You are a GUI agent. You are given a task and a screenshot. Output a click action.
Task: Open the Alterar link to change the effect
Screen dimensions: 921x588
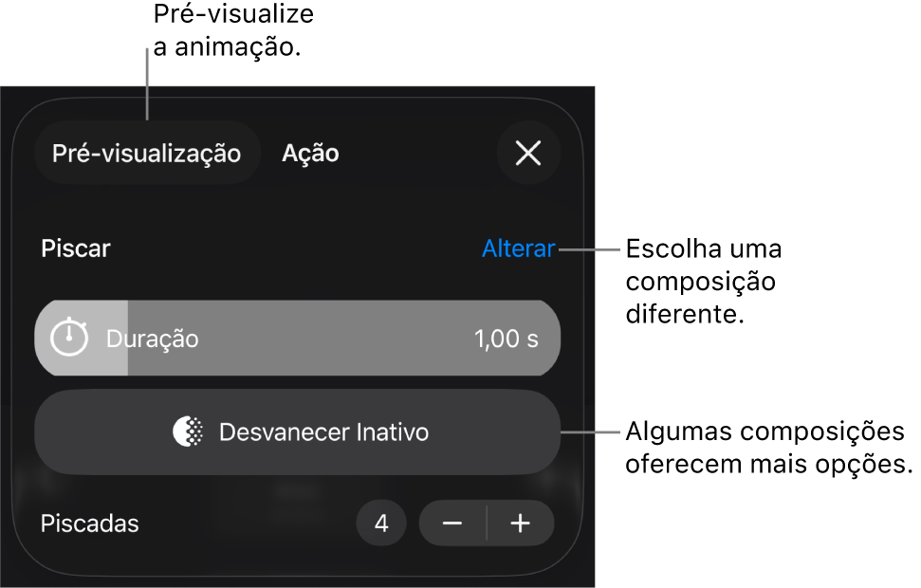518,248
